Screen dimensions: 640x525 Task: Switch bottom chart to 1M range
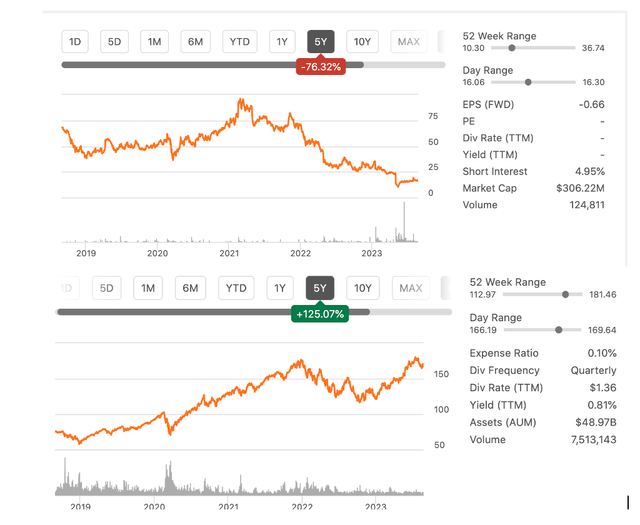148,288
